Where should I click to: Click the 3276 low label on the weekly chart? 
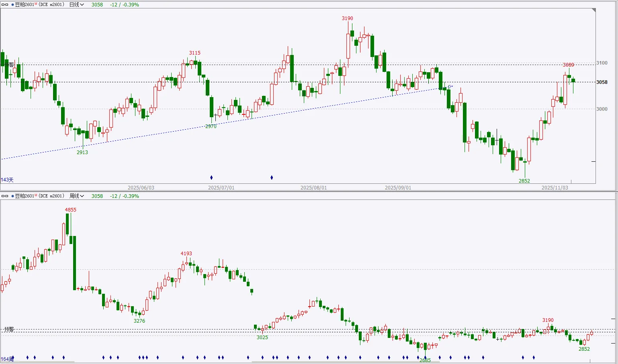(139, 321)
